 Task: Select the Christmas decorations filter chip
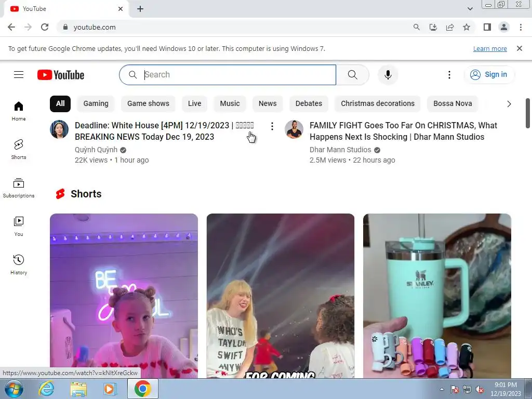pyautogui.click(x=378, y=104)
